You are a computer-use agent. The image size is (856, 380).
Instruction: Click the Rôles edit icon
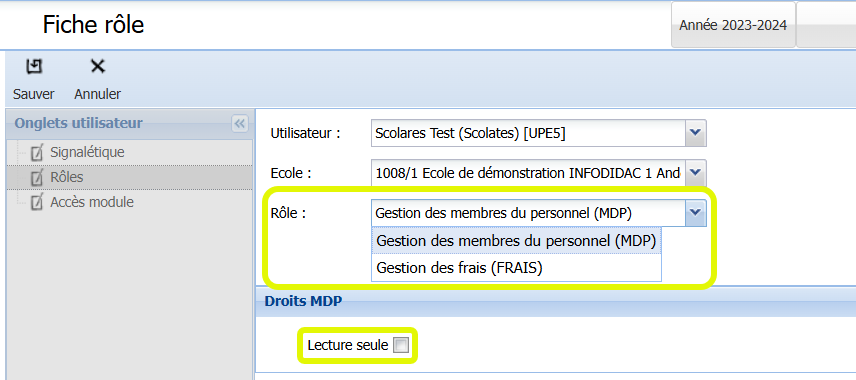click(37, 177)
